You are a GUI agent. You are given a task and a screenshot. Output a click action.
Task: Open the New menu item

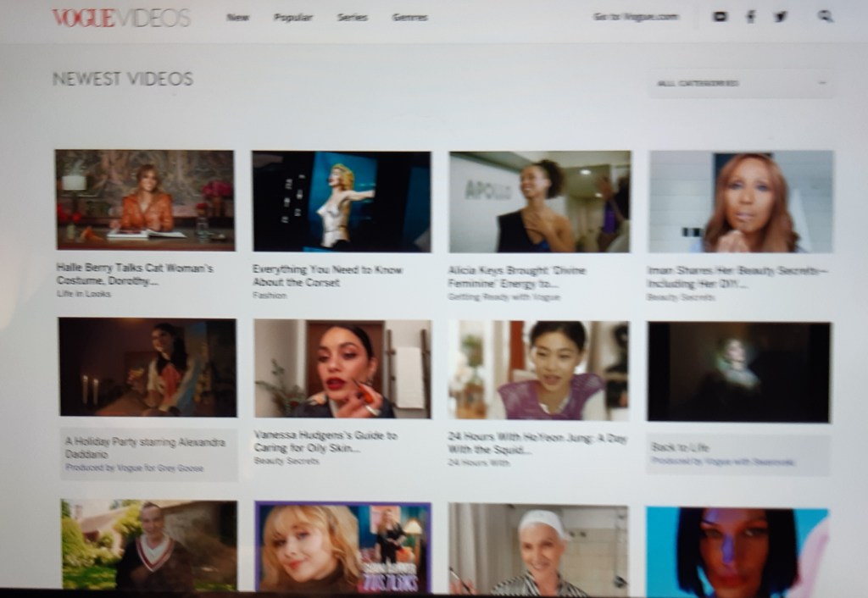[x=237, y=17]
